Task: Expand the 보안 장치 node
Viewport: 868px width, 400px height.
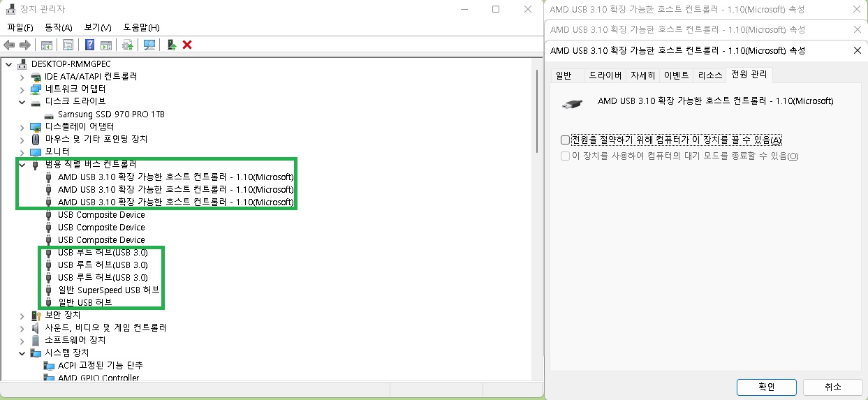Action: point(22,316)
